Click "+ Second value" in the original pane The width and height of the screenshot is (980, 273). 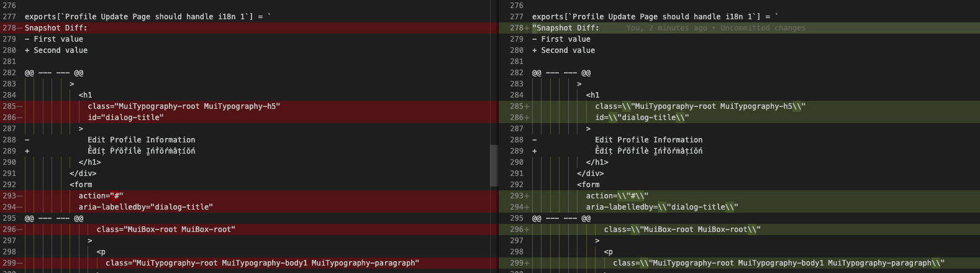click(x=56, y=50)
